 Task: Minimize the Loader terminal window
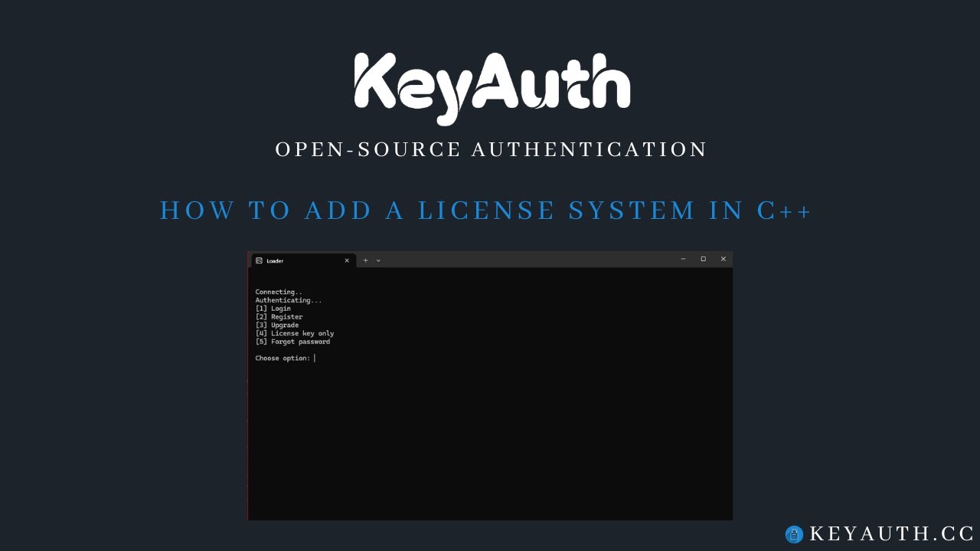click(683, 259)
